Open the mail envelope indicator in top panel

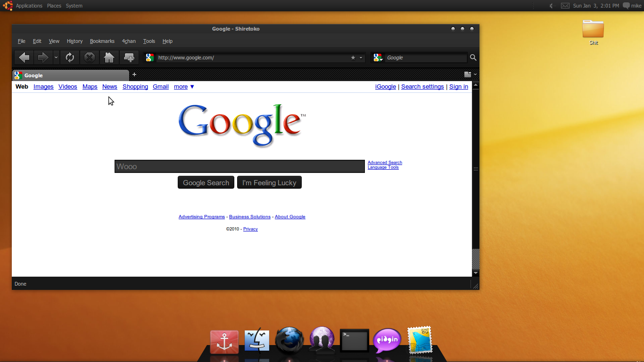[565, 6]
